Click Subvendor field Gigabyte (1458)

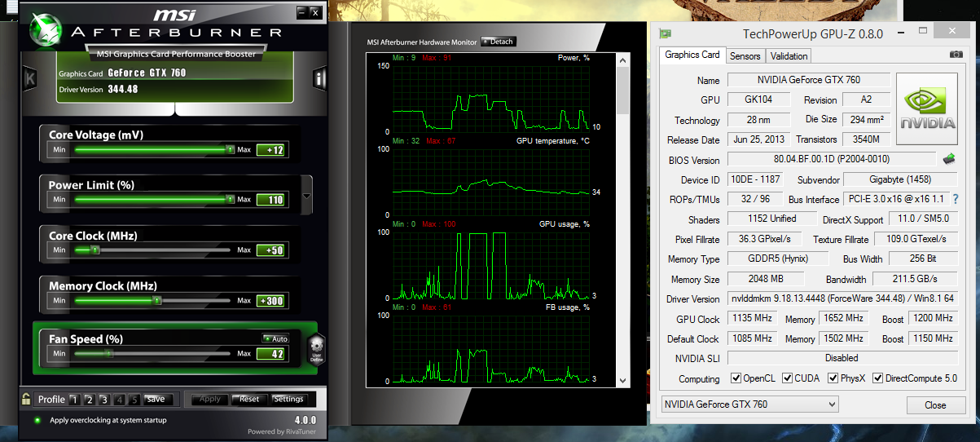[899, 179]
